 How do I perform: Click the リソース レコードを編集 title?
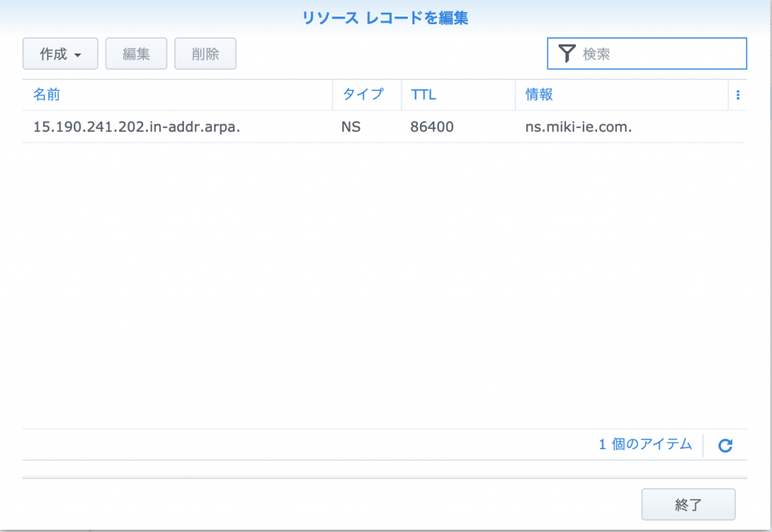pos(385,18)
